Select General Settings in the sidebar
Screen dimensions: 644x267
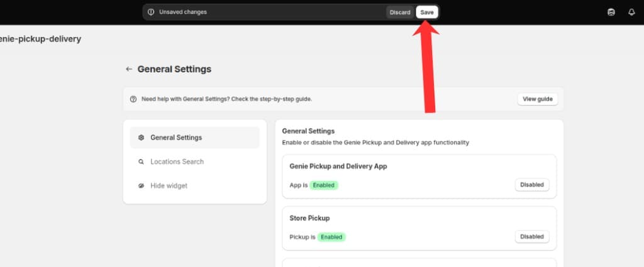195,138
